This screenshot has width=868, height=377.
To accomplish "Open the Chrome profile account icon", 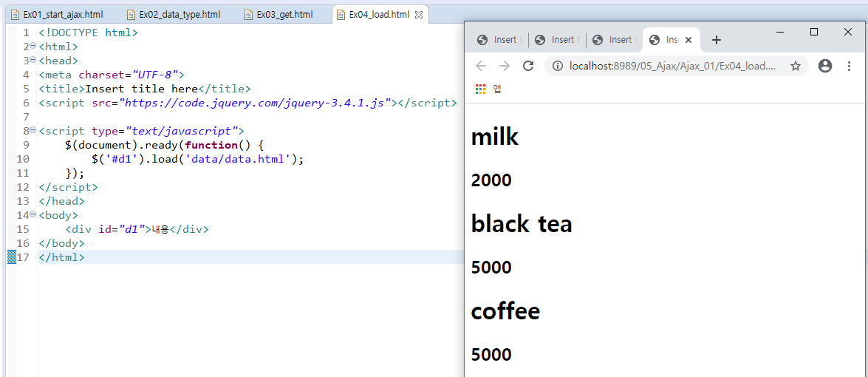I will (x=825, y=67).
